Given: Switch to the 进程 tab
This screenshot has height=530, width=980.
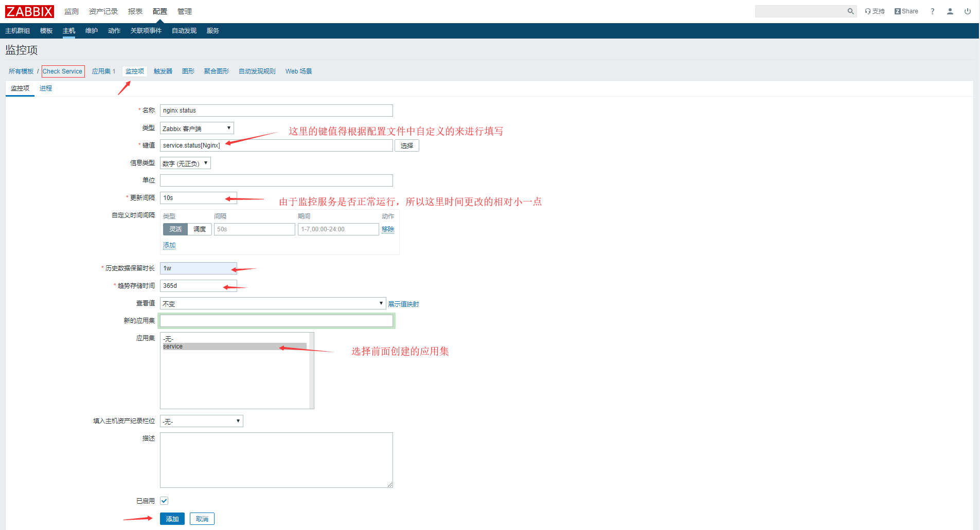Looking at the screenshot, I should [46, 88].
